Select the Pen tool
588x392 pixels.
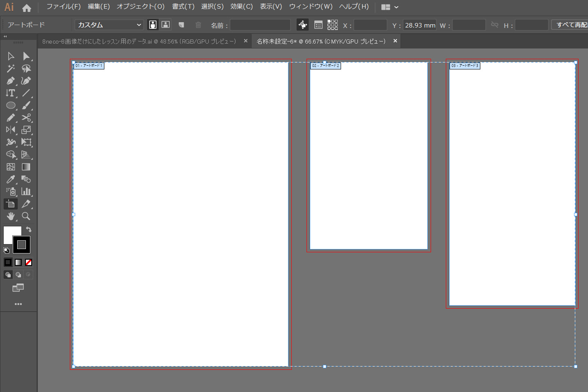[x=11, y=81]
